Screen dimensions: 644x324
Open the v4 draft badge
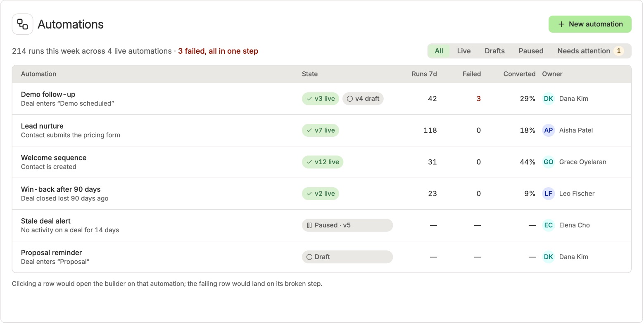point(363,99)
